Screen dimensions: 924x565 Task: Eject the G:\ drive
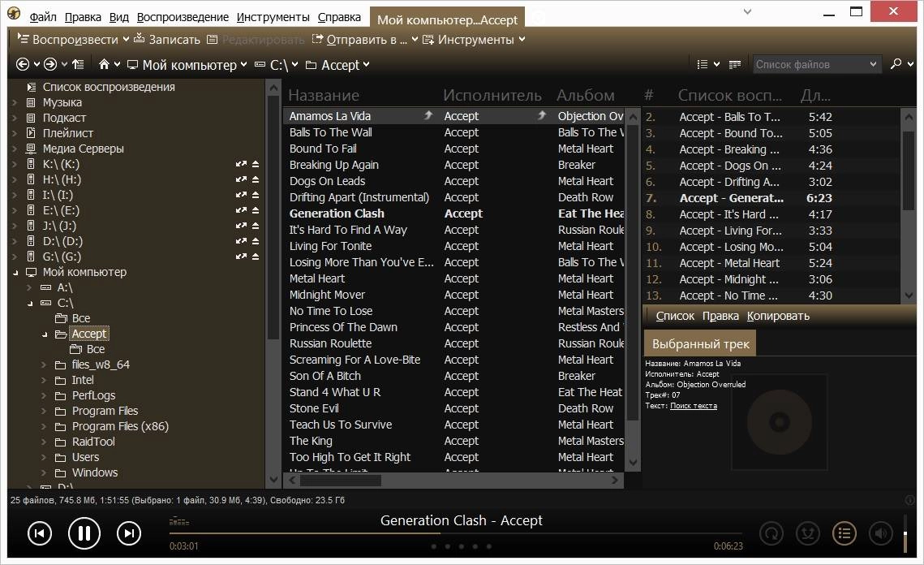click(256, 256)
